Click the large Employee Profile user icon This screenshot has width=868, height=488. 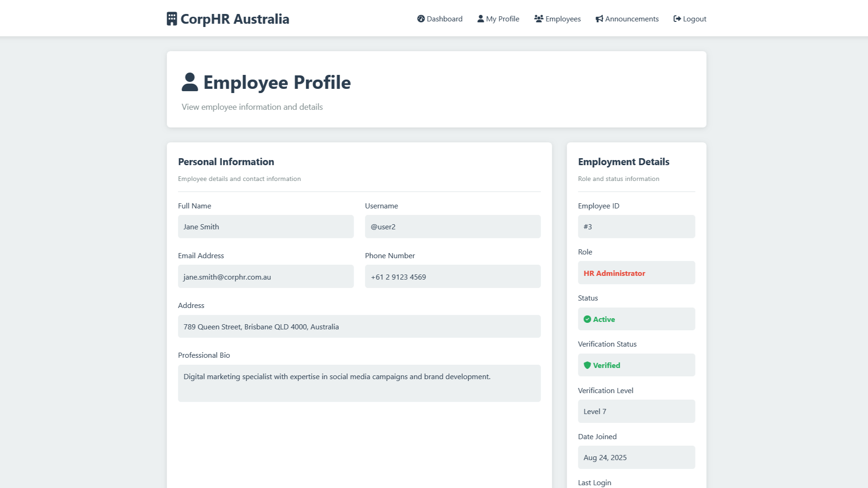(190, 82)
